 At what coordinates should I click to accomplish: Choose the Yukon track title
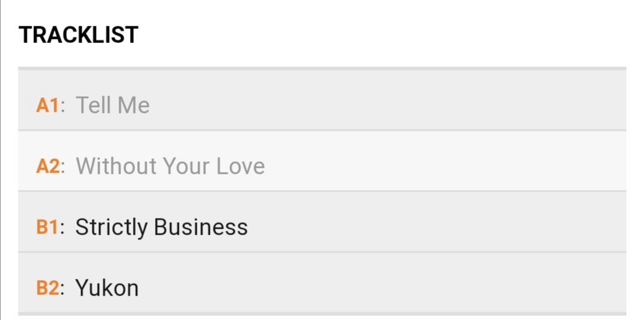click(107, 288)
